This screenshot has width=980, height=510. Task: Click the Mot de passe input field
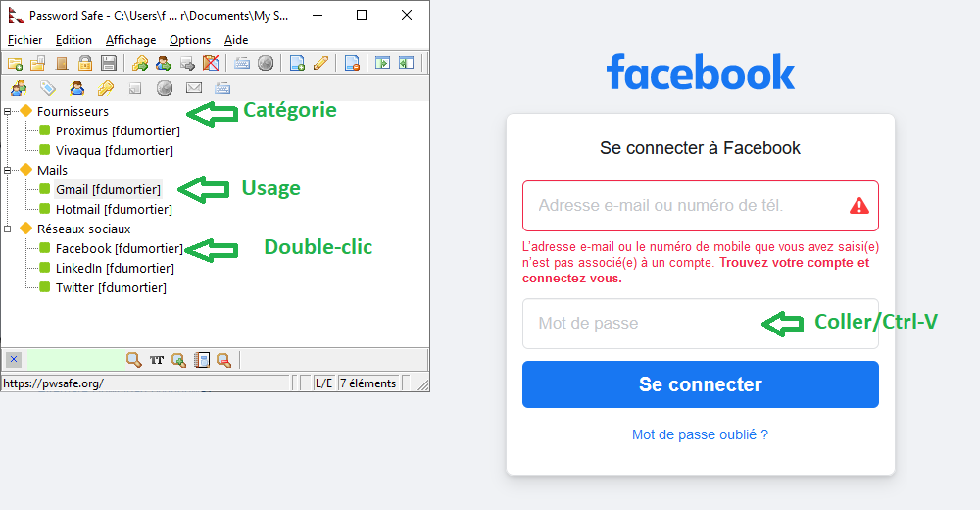tap(701, 324)
